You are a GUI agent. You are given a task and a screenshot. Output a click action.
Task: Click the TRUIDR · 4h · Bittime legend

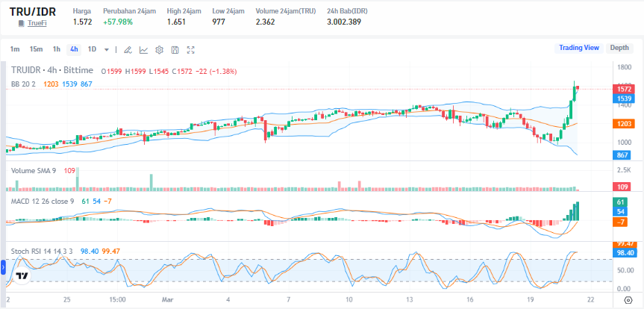(x=52, y=70)
